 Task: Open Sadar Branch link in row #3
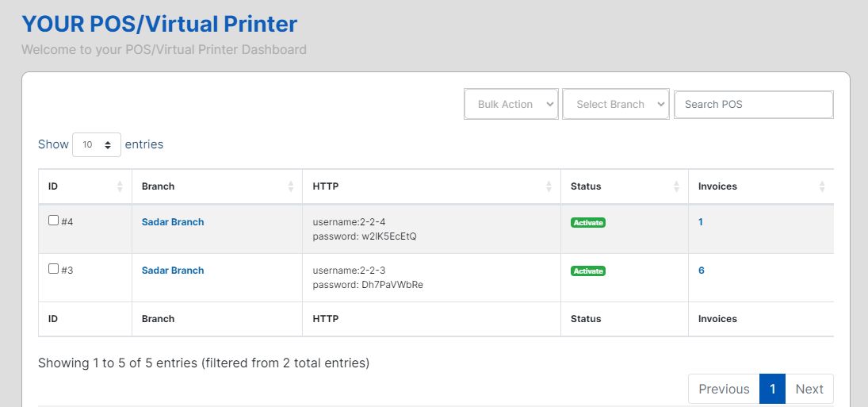tap(173, 271)
